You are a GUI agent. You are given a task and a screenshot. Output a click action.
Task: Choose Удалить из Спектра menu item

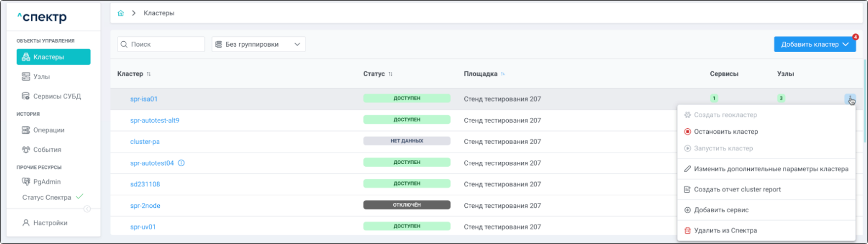(725, 230)
